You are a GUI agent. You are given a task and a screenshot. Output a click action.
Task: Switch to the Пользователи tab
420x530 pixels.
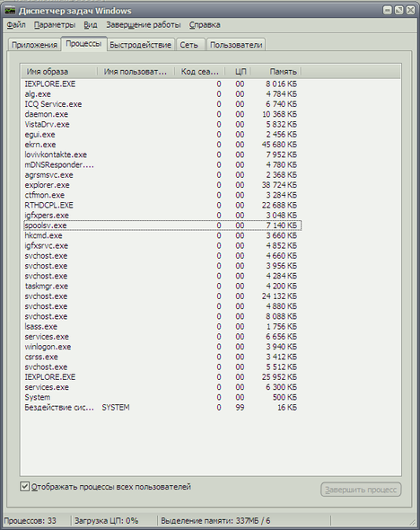(236, 45)
